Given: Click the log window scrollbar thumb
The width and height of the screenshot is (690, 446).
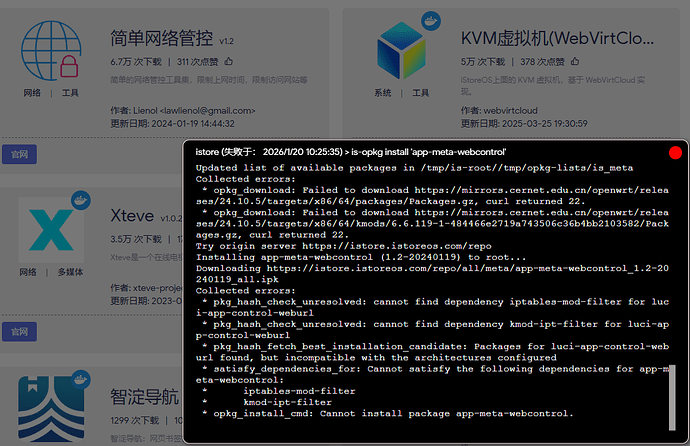Looking at the screenshot, I should 672,397.
